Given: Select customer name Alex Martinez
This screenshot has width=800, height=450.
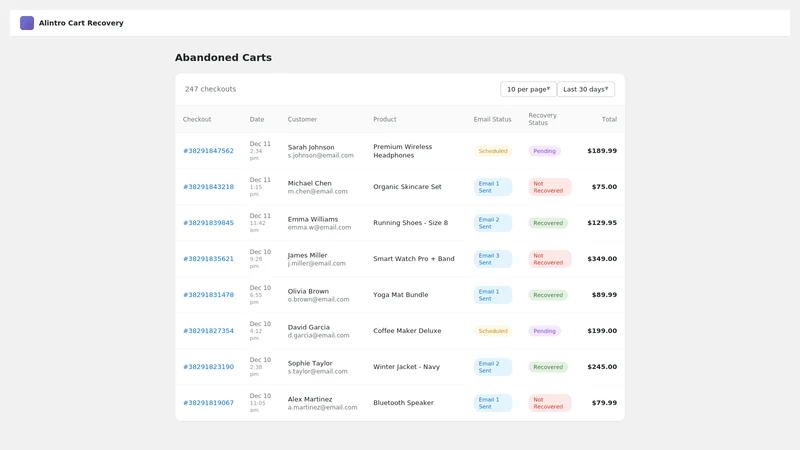Looking at the screenshot, I should (310, 399).
